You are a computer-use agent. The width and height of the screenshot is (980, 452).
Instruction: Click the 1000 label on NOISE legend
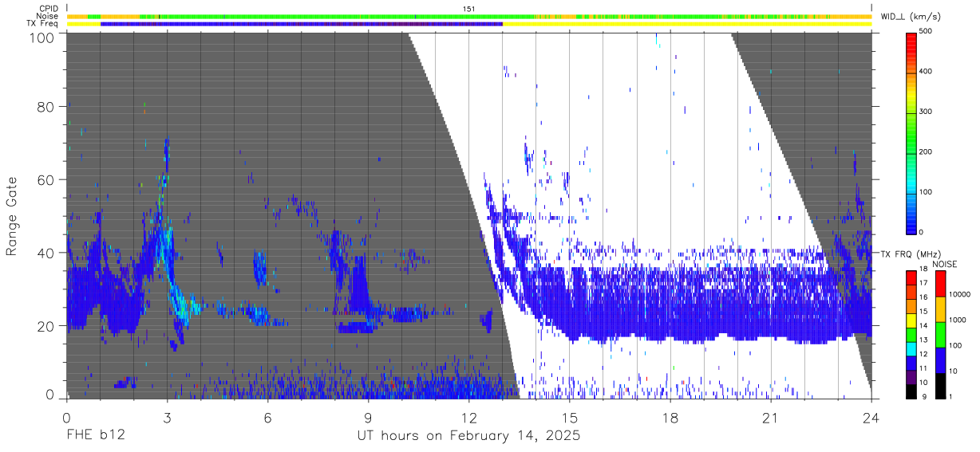point(958,319)
